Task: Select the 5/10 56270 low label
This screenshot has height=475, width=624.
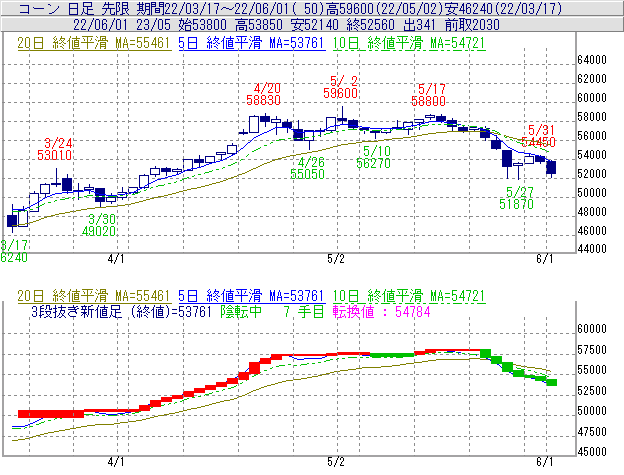Action: [374, 157]
